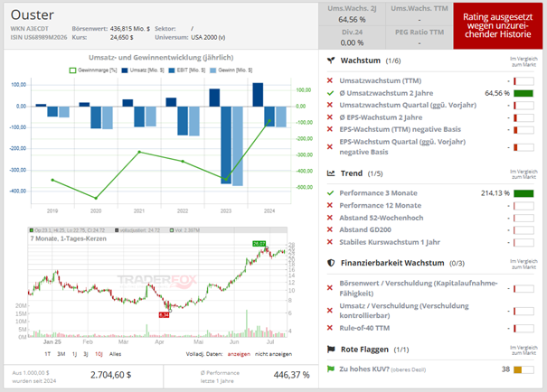547x392 pixels.
Task: Click the red X beside Abstand GD200
Action: pos(330,229)
